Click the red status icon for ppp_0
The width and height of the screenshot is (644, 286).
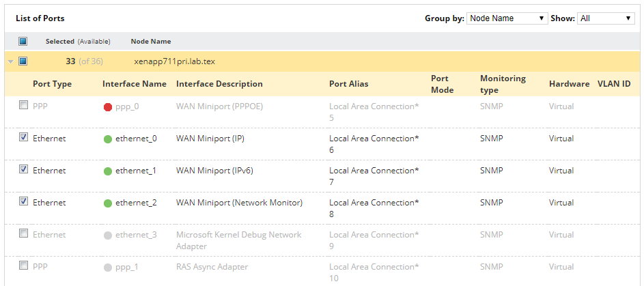click(108, 107)
